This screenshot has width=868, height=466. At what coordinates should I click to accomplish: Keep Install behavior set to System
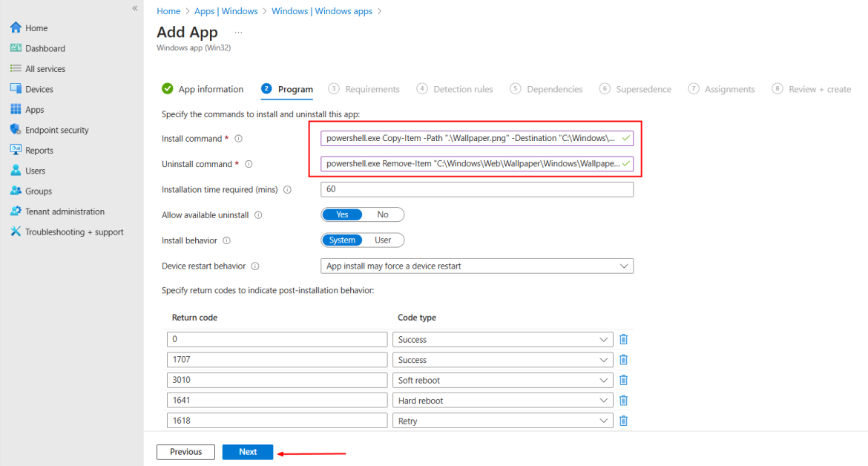pyautogui.click(x=342, y=240)
